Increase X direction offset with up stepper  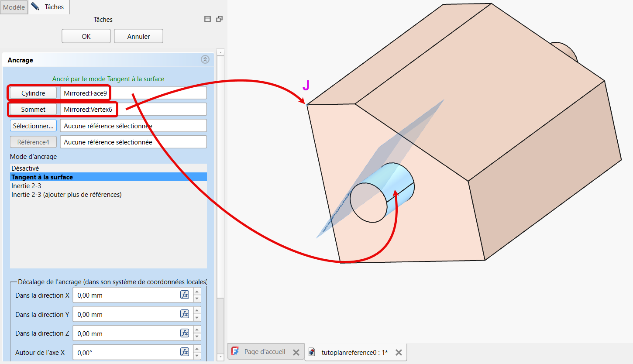[x=197, y=292]
